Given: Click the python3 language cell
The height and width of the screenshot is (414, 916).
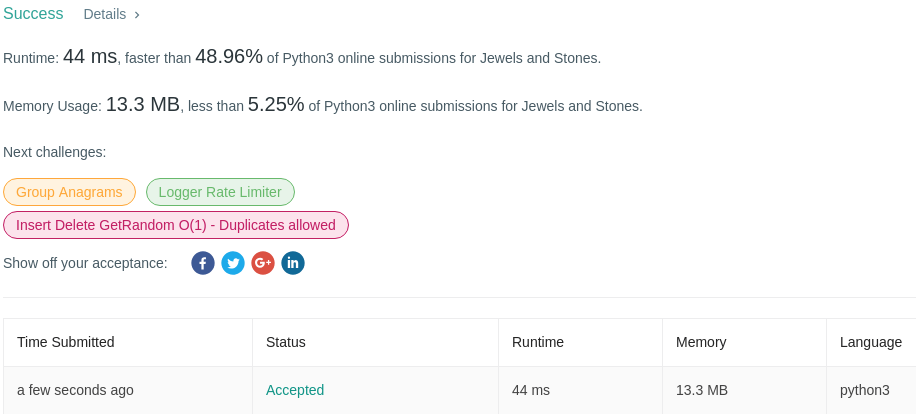Looking at the screenshot, I should (x=865, y=390).
